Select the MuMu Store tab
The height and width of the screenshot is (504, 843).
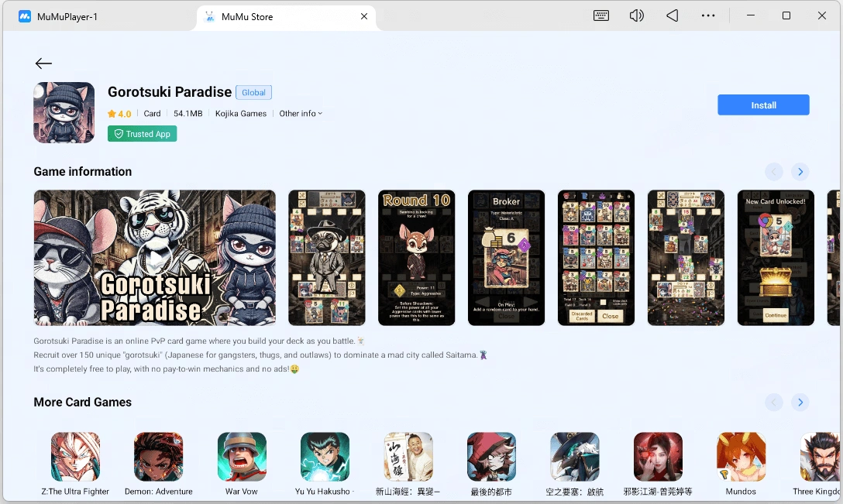(286, 17)
